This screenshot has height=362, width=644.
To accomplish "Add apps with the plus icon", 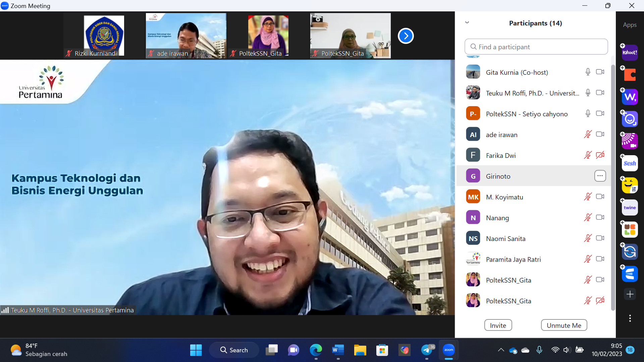I will tap(630, 294).
